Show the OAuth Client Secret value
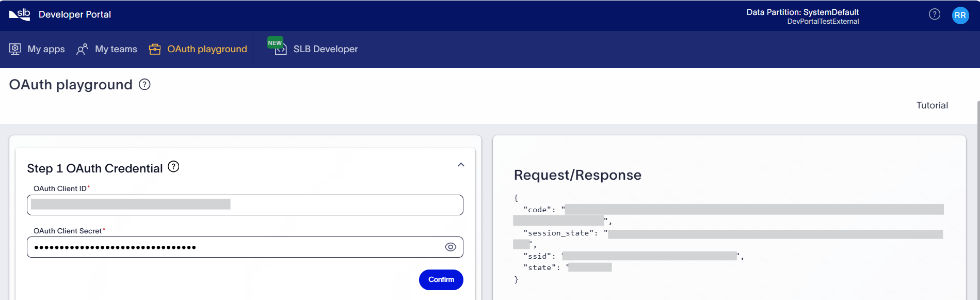Image resolution: width=980 pixels, height=300 pixels. pyautogui.click(x=451, y=247)
